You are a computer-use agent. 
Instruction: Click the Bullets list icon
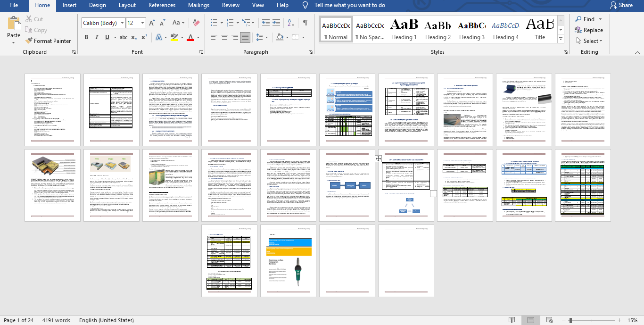click(x=214, y=23)
